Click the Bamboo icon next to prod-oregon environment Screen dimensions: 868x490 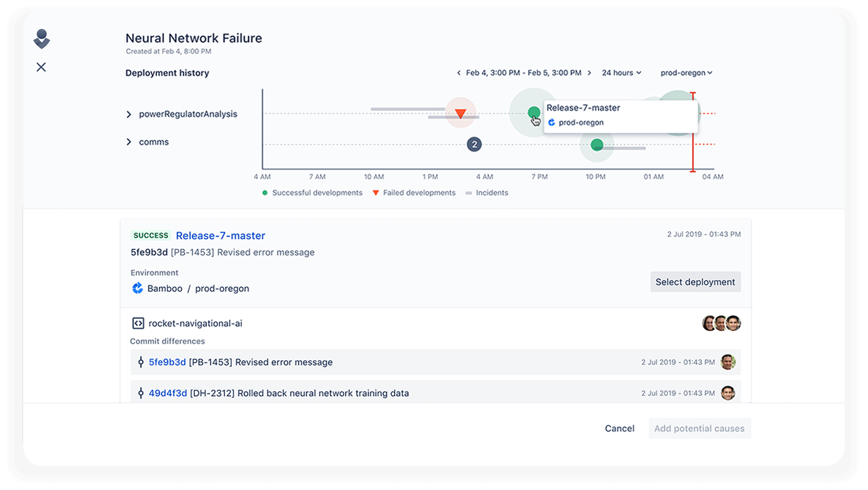click(x=138, y=288)
